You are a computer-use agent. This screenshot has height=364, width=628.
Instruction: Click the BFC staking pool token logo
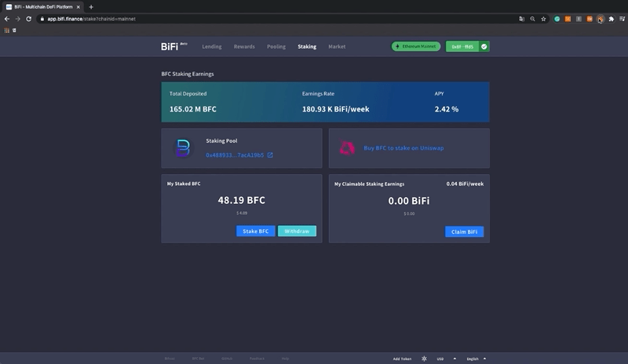[183, 148]
